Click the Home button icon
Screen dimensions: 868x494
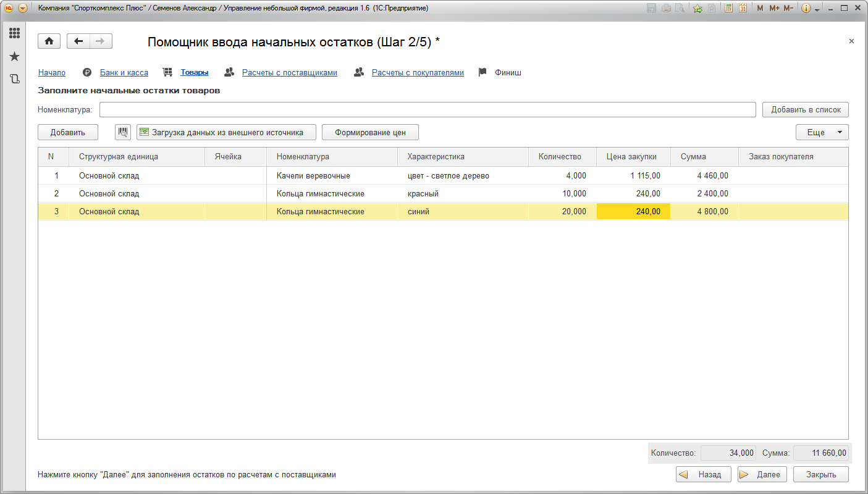49,41
